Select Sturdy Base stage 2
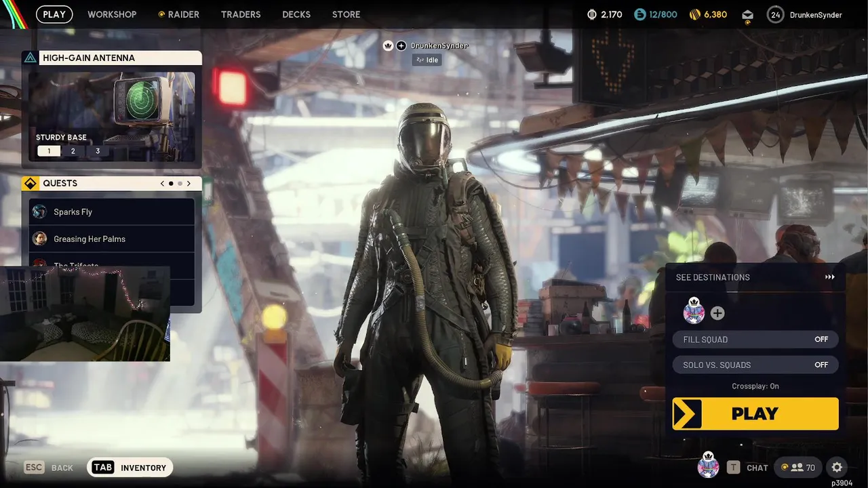This screenshot has width=868, height=488. pos(73,151)
